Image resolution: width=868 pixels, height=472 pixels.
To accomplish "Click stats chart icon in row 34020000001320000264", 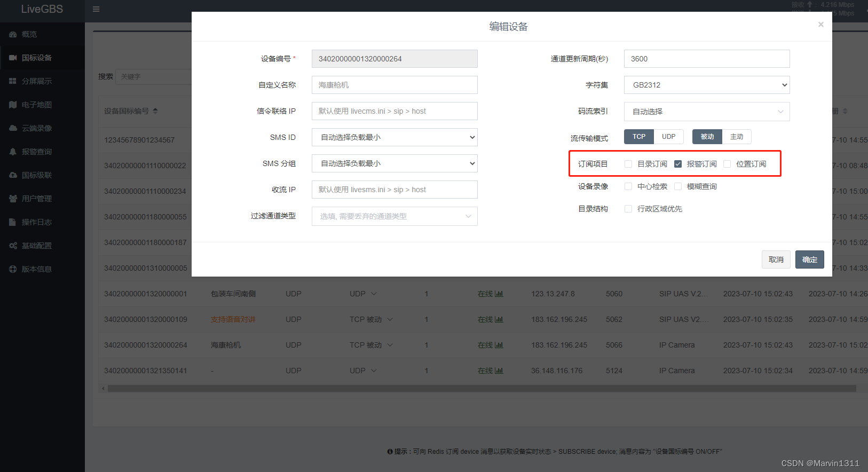I will (499, 345).
